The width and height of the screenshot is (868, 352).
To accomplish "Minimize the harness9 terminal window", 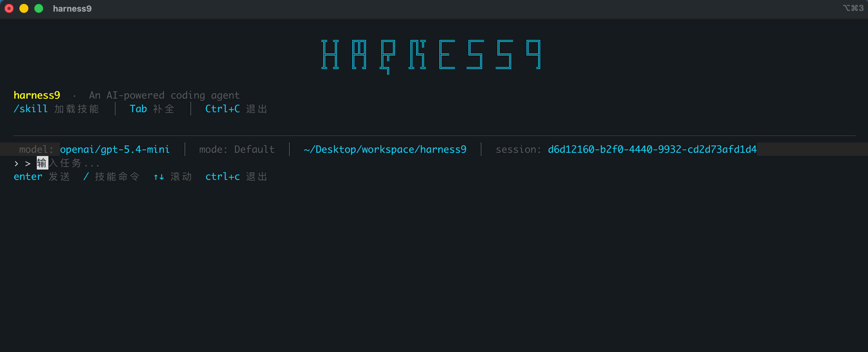I will pyautogui.click(x=24, y=8).
